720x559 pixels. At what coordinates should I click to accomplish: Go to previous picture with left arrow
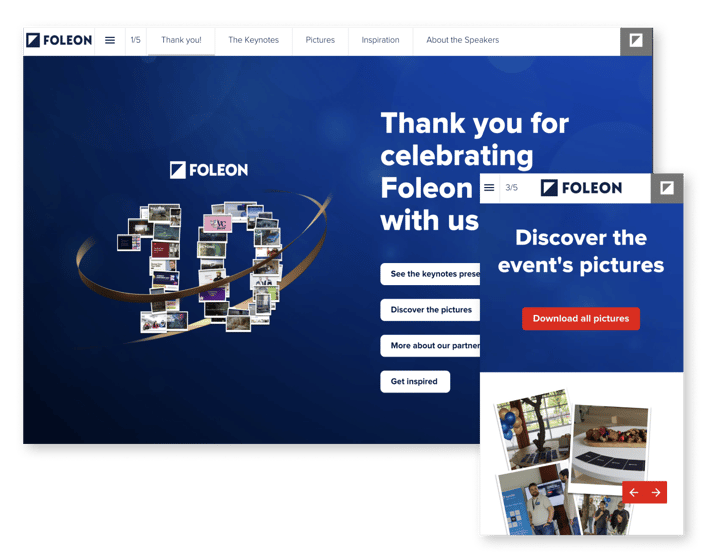pyautogui.click(x=633, y=492)
